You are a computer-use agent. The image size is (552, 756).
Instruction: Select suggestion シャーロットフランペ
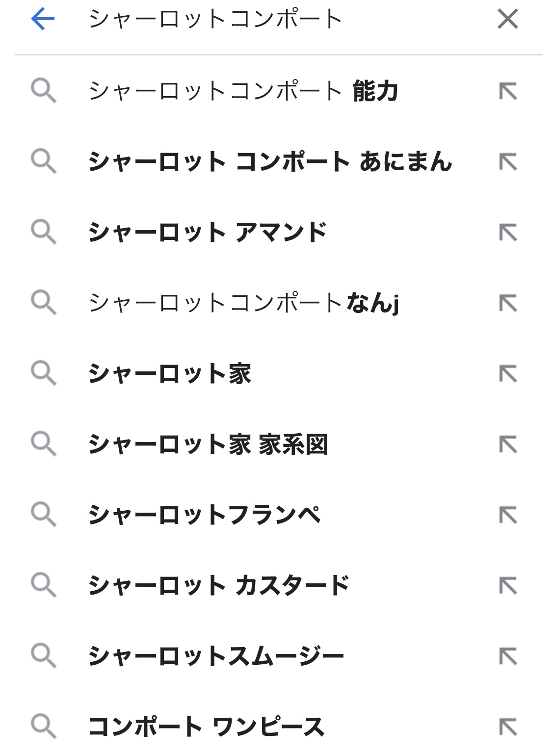click(x=204, y=515)
